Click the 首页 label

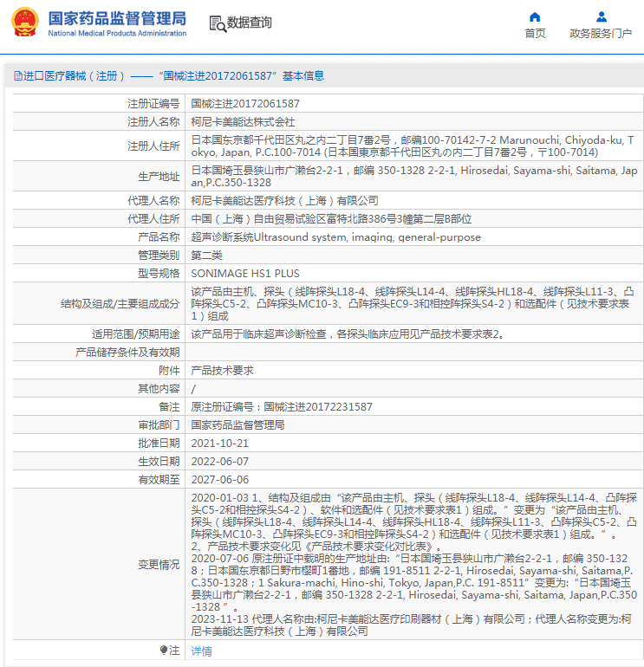click(535, 33)
